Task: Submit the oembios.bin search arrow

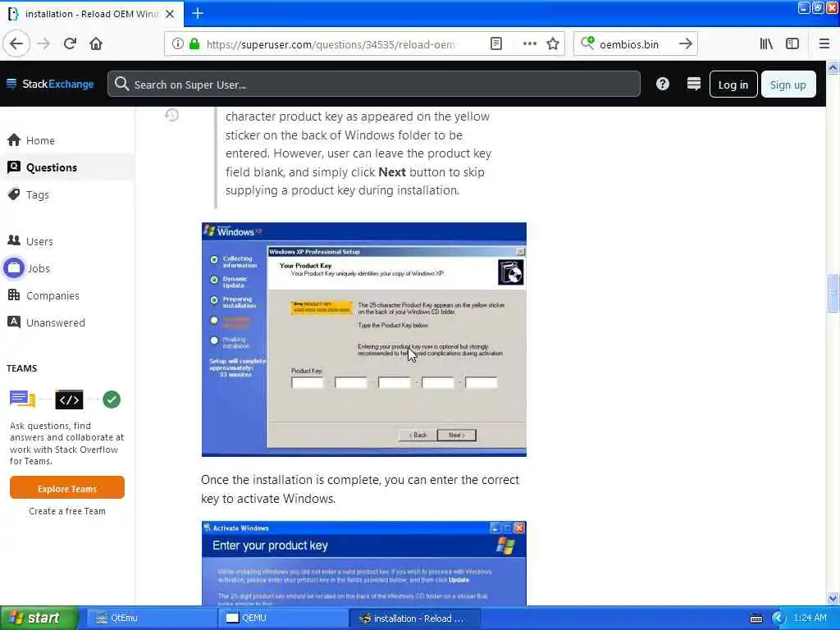Action: 685,44
